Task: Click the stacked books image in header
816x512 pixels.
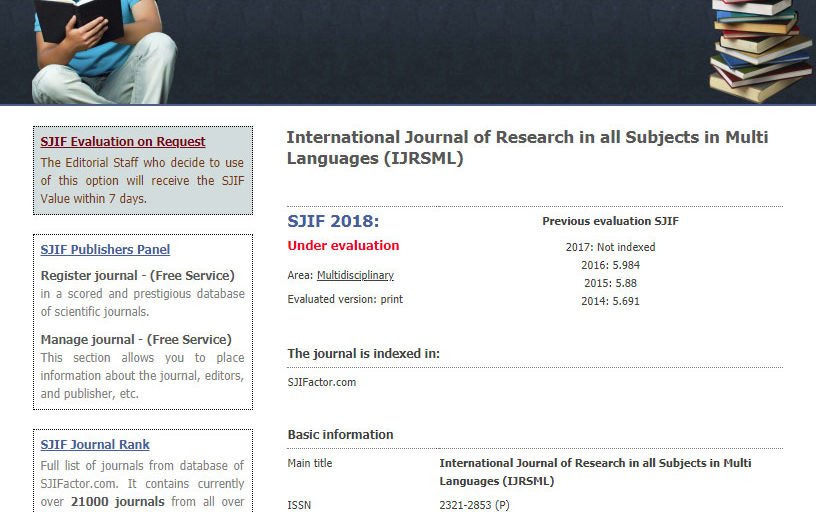Action: coord(760,48)
